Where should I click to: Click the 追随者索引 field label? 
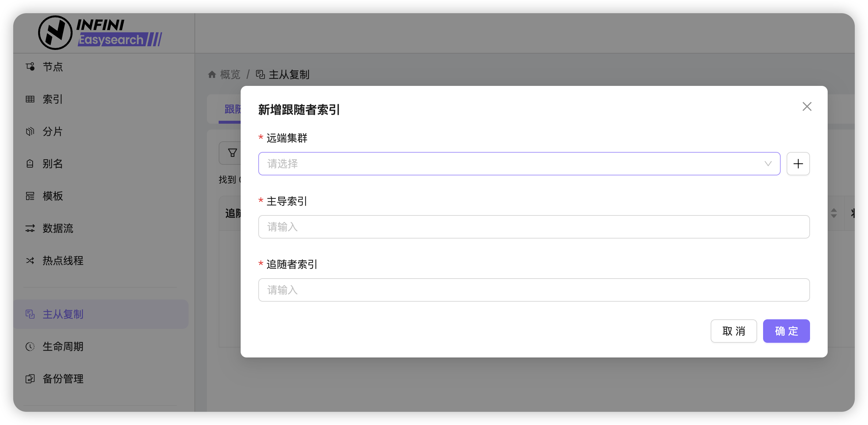click(292, 264)
